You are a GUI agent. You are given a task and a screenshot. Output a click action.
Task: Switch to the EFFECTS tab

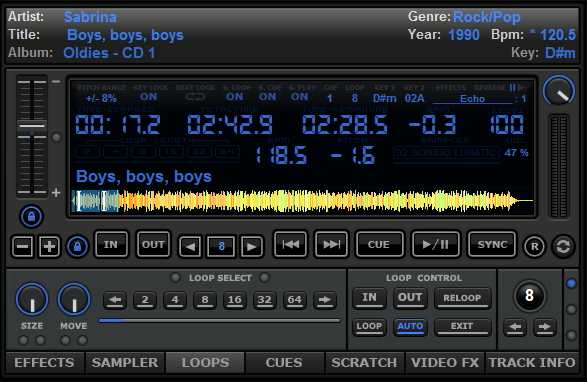click(44, 362)
